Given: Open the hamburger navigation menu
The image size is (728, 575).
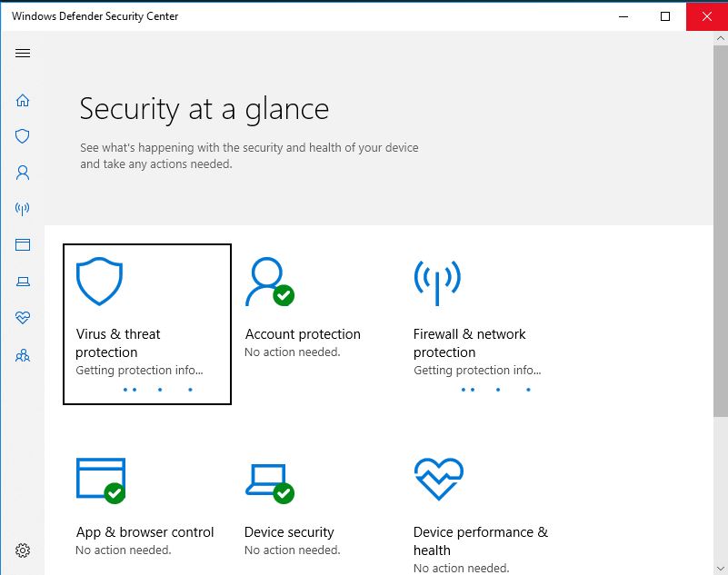Looking at the screenshot, I should coord(23,53).
